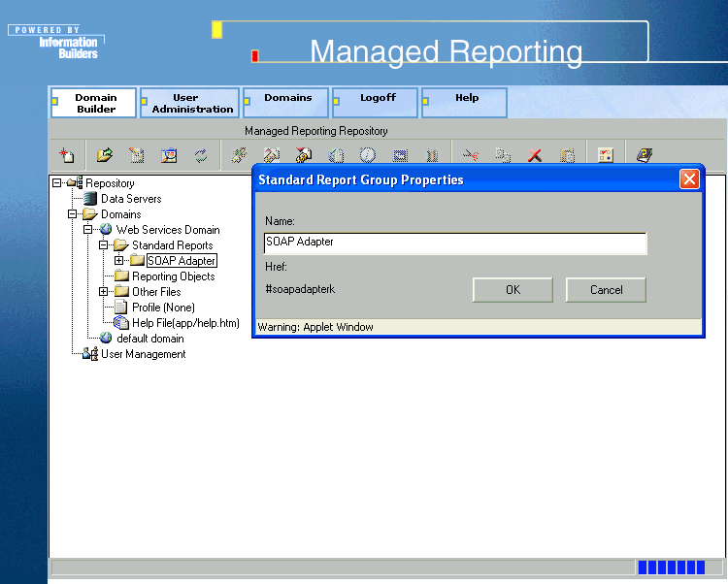Collapse the Repository root node

56,182
